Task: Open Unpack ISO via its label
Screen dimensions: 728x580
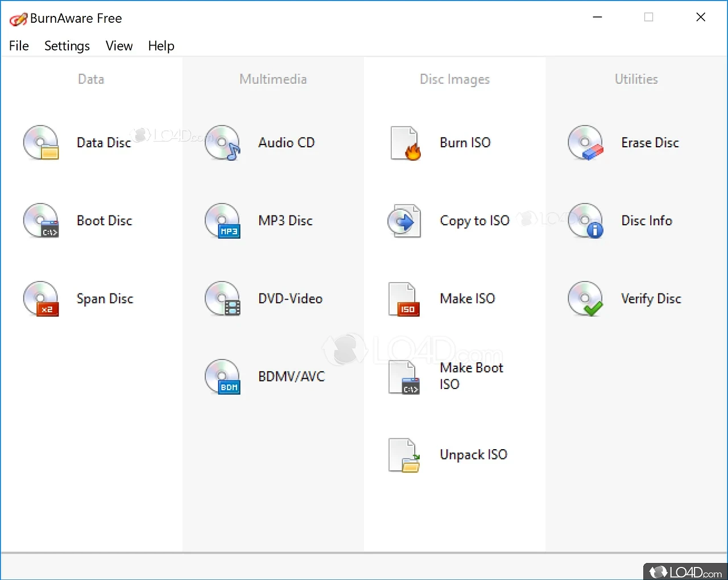Action: (474, 454)
